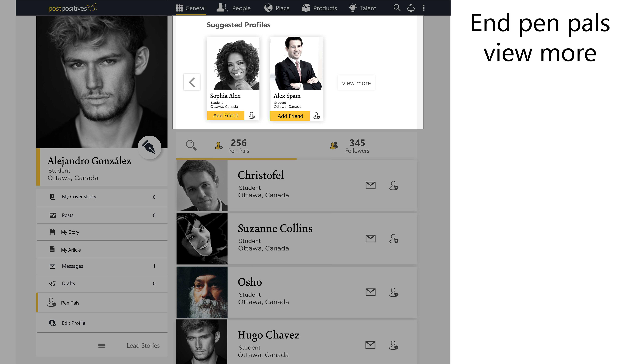This screenshot has width=630, height=364.
Task: Open Osho's profile thumbnail photo
Action: click(x=202, y=292)
